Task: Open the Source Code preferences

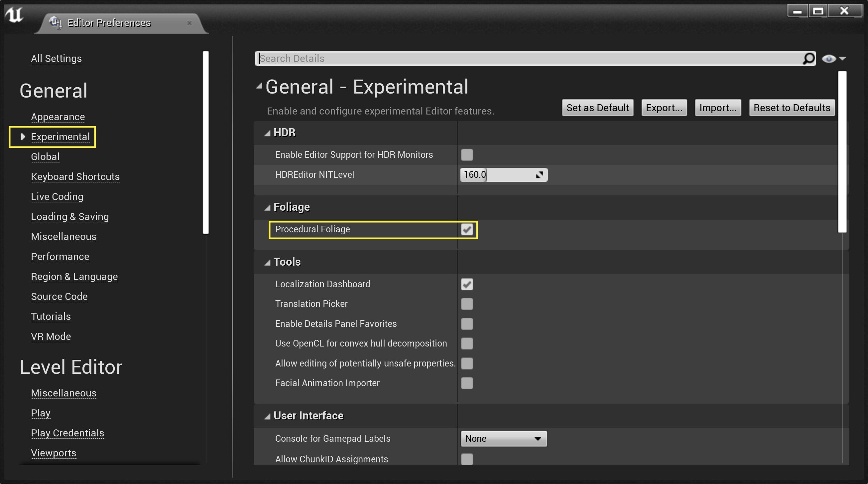Action: (59, 297)
